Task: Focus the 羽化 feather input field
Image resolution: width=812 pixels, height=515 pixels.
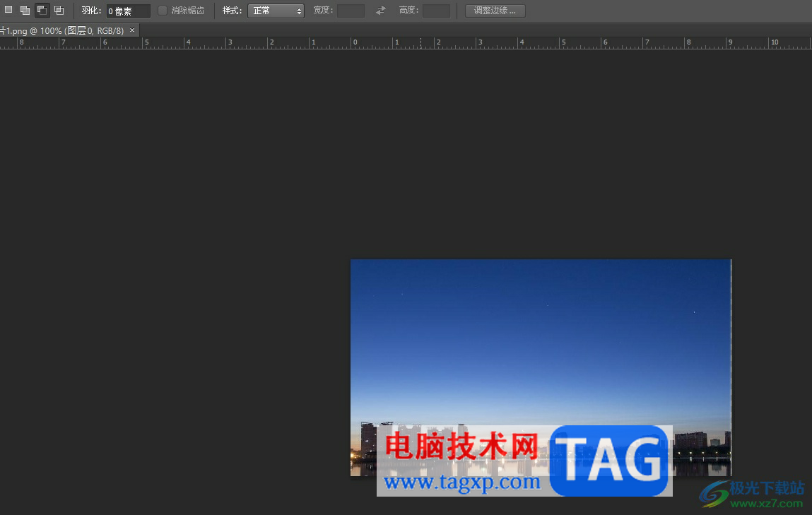Action: point(128,11)
